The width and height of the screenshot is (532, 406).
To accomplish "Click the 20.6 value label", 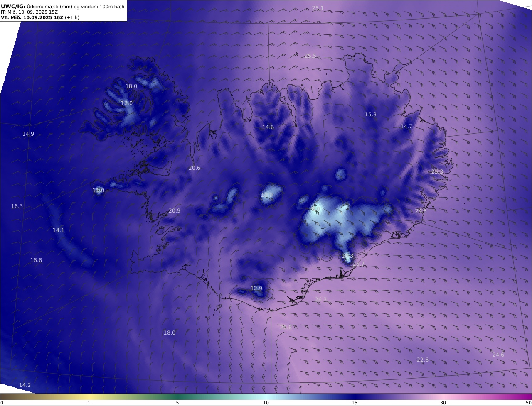I will pyautogui.click(x=194, y=168).
